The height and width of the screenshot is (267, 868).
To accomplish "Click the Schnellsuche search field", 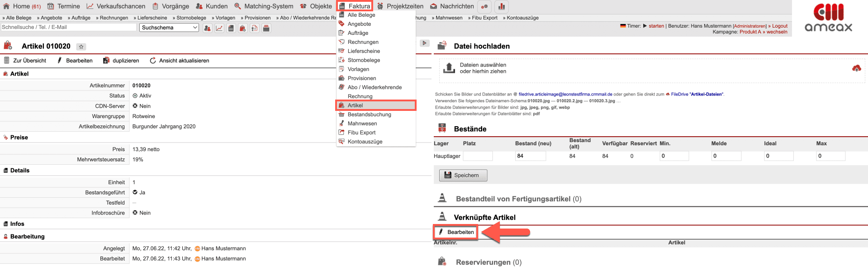I will 68,27.
